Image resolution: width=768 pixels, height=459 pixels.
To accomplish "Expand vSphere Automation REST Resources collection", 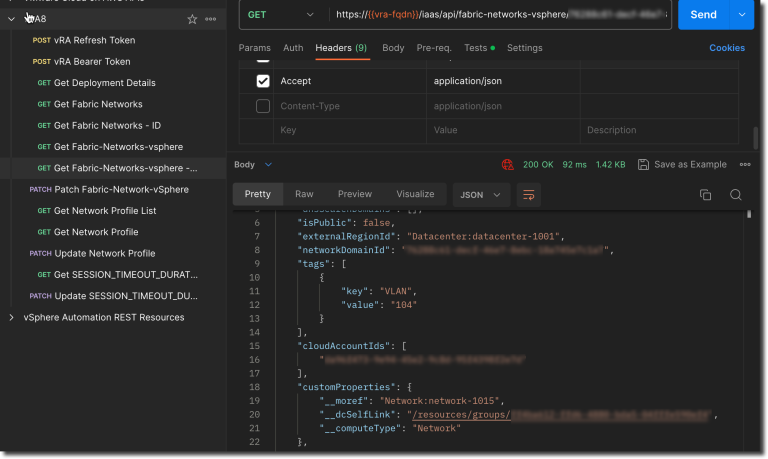I will [11, 317].
